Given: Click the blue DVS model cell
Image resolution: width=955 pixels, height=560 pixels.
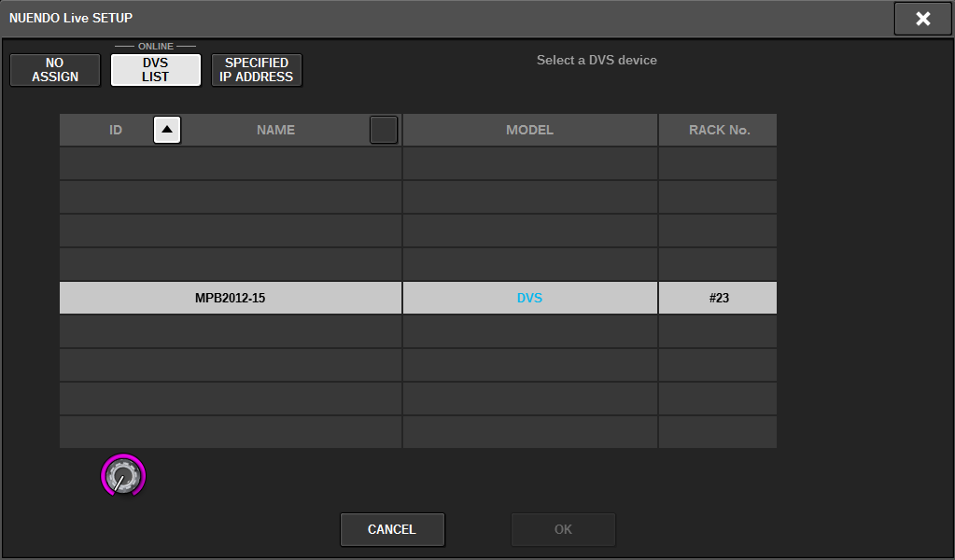Looking at the screenshot, I should pos(529,298).
